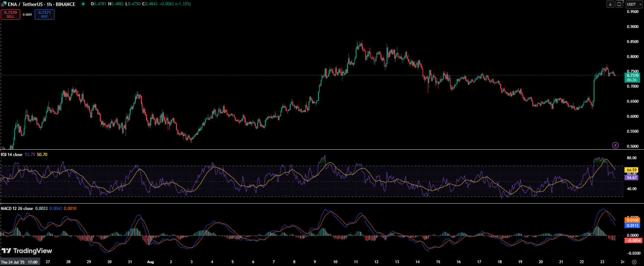644x266 pixels.
Task: Click the red SELL button at 0.7370
Action: (10, 15)
